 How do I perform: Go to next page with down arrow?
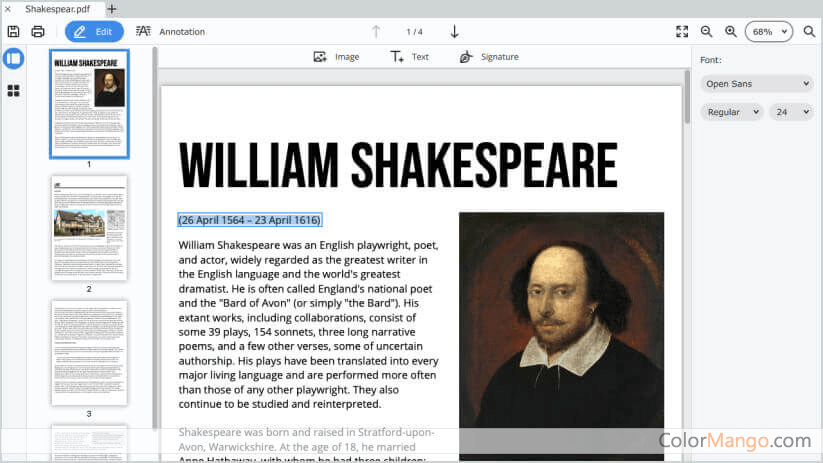click(x=454, y=32)
